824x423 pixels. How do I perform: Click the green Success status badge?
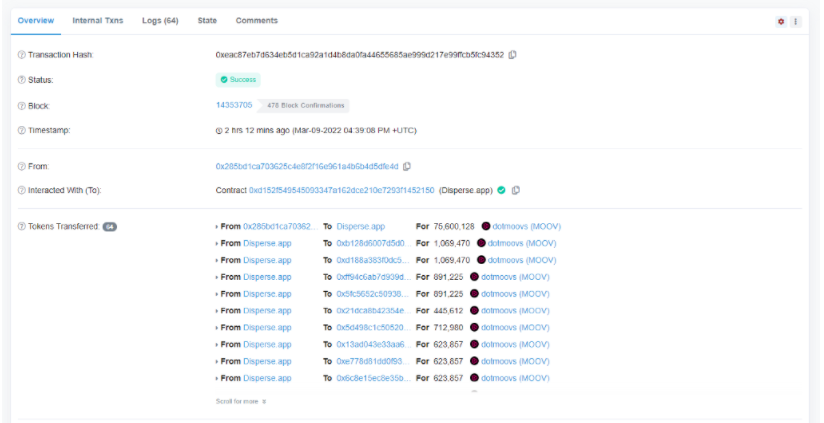click(x=238, y=80)
